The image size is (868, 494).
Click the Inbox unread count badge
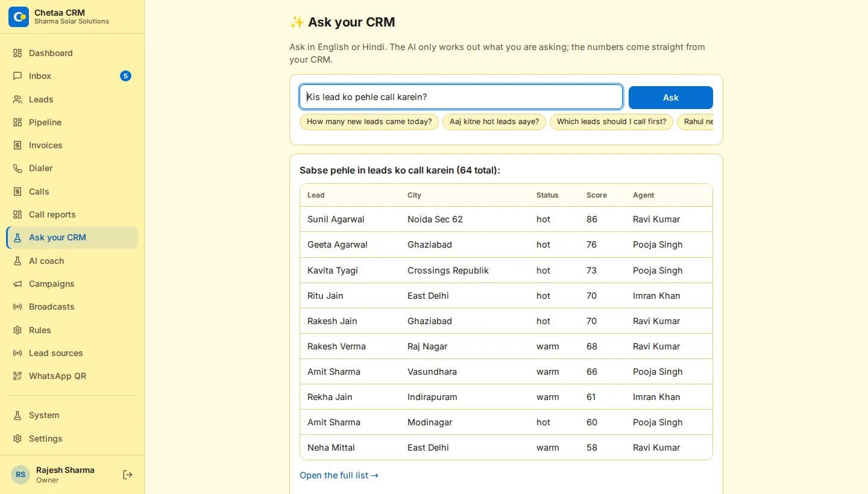125,76
